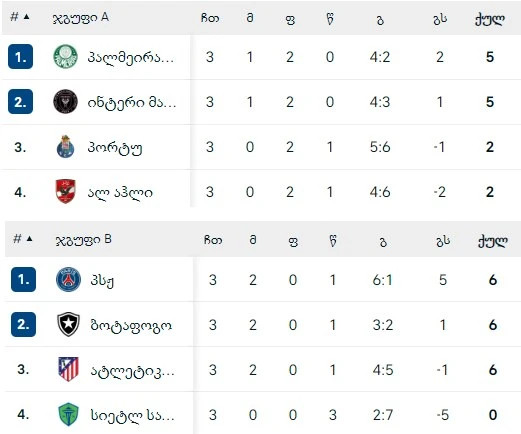Select the ჯგუფი B header
521x434 pixels.
click(84, 240)
